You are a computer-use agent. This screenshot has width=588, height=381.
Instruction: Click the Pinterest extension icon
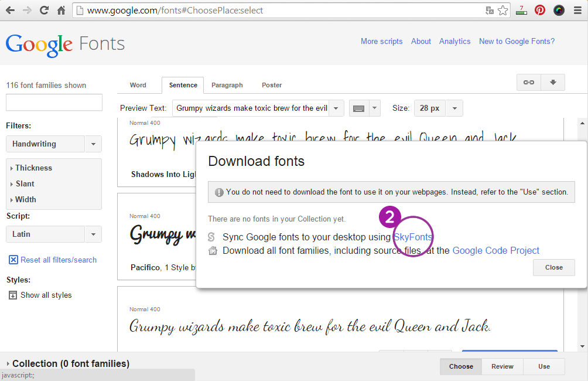pyautogui.click(x=540, y=10)
